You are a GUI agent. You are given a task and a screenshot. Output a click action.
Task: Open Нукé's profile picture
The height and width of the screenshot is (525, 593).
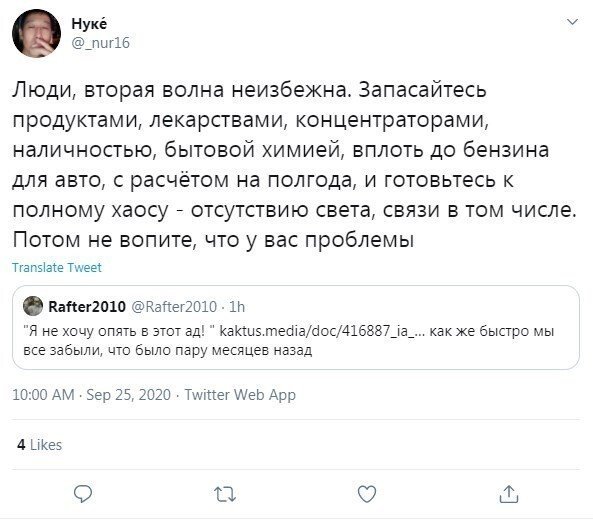click(36, 33)
